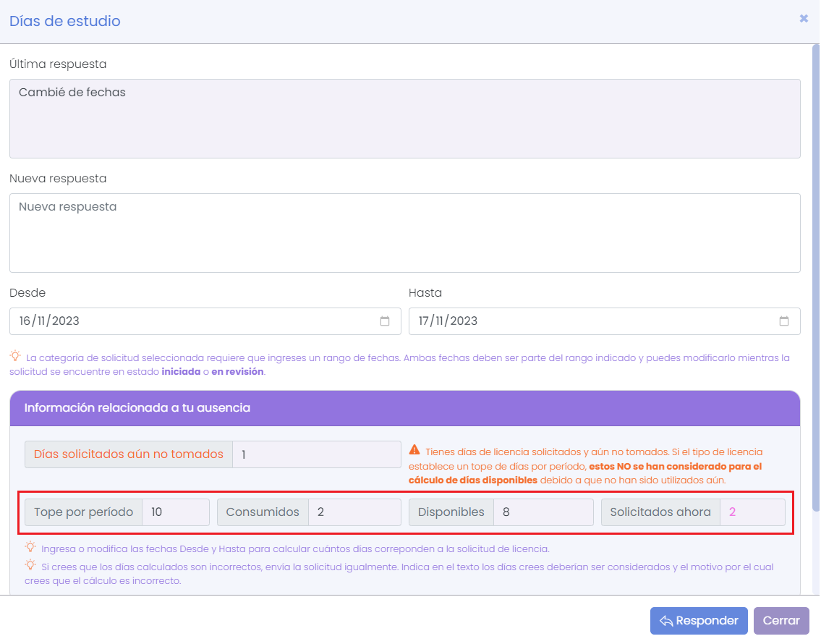This screenshot has height=644, width=821.
Task: Click the 'Información relacionada a tu ausencia' header
Action: point(404,408)
